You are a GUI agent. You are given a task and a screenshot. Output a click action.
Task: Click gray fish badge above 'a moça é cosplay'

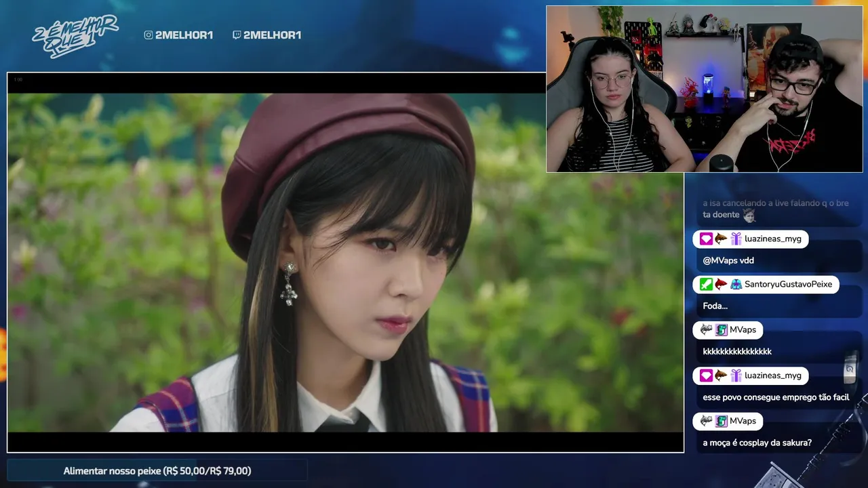pos(706,421)
